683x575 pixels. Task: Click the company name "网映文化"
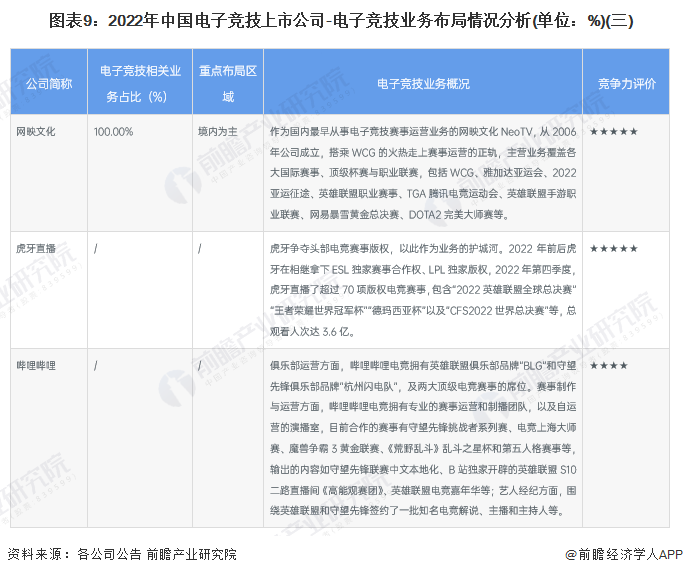[36, 132]
